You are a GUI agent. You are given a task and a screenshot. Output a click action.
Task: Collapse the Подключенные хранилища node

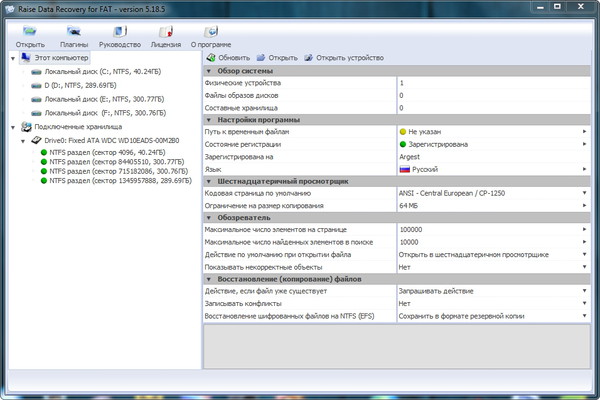coord(13,127)
